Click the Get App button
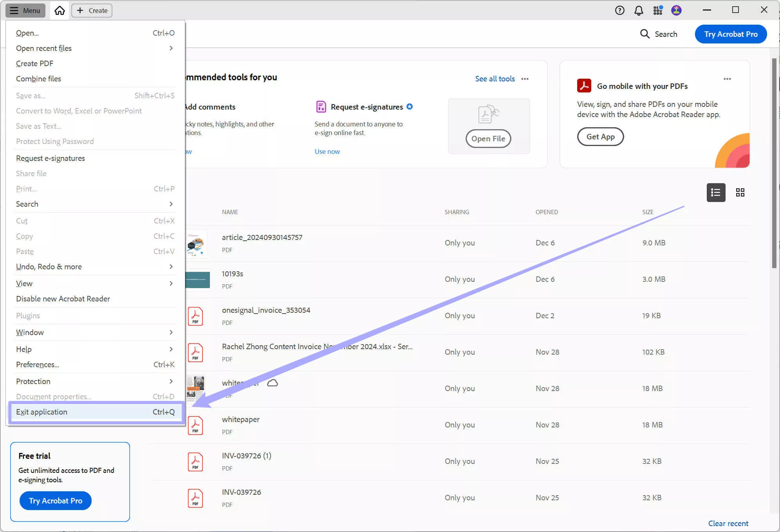Viewport: 780px width, 532px height. (600, 137)
